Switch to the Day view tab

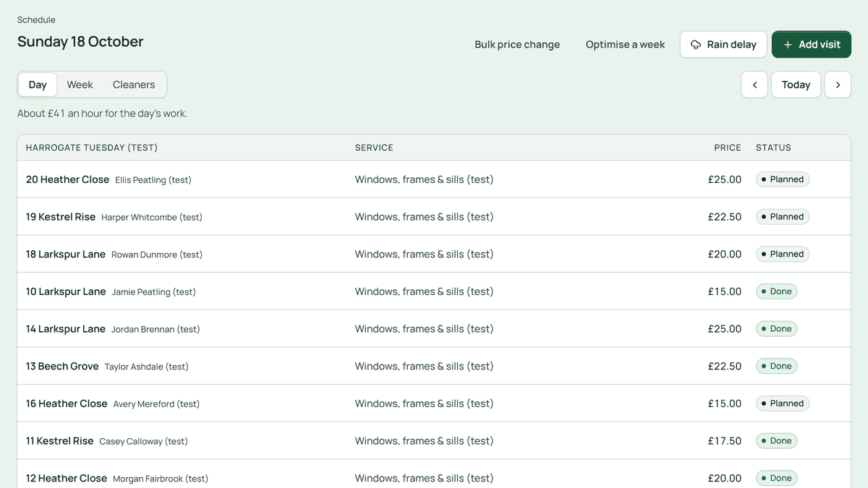tap(38, 85)
